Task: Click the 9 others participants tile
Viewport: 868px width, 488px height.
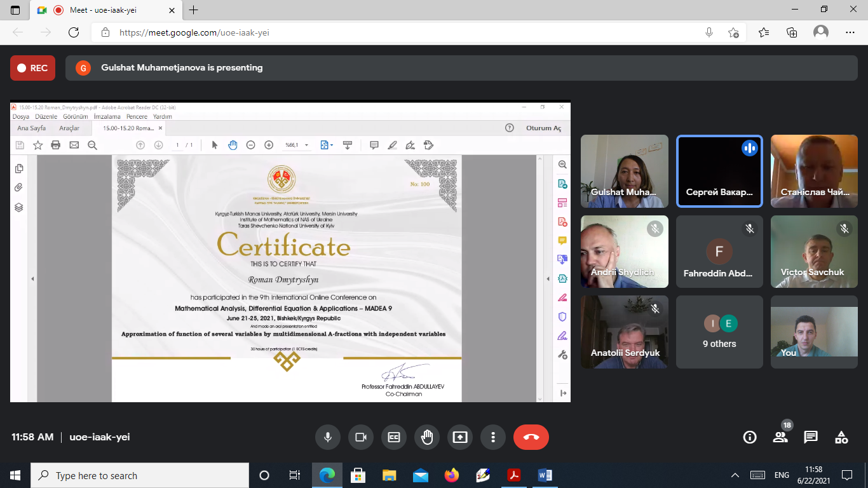Action: click(x=719, y=332)
